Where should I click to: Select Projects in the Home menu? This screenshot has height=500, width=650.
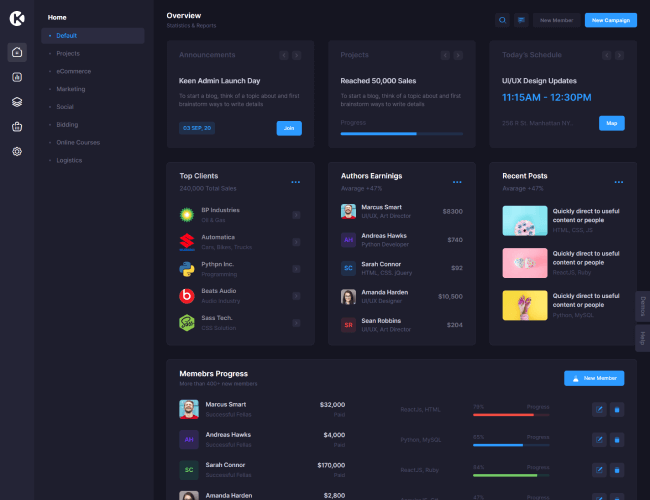(x=68, y=53)
